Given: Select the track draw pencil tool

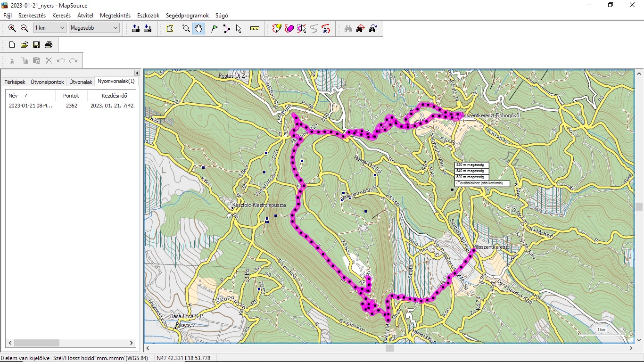Looking at the screenshot, I should pos(277,28).
